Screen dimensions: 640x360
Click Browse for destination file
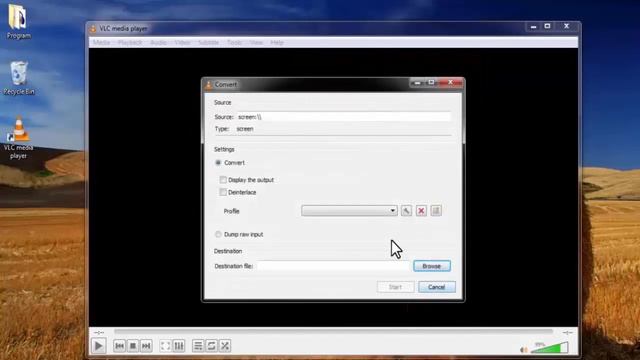click(x=432, y=266)
